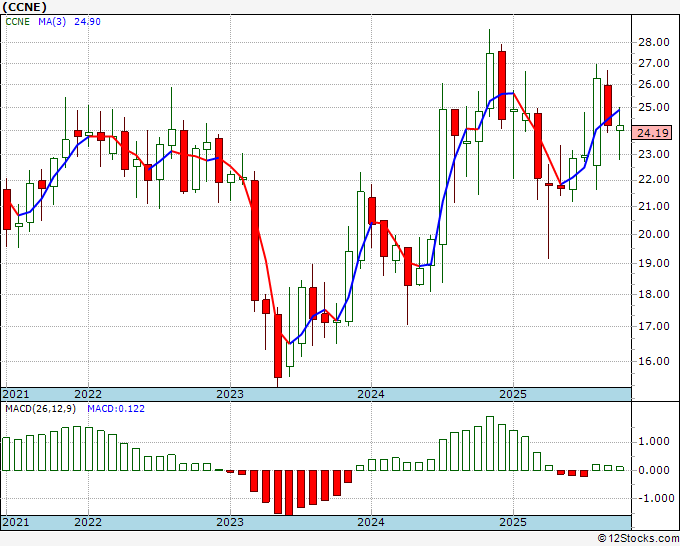Screen dimensions: 680x546
Task: Click the MACD(26,12,9) indicator label
Action: click(x=41, y=409)
